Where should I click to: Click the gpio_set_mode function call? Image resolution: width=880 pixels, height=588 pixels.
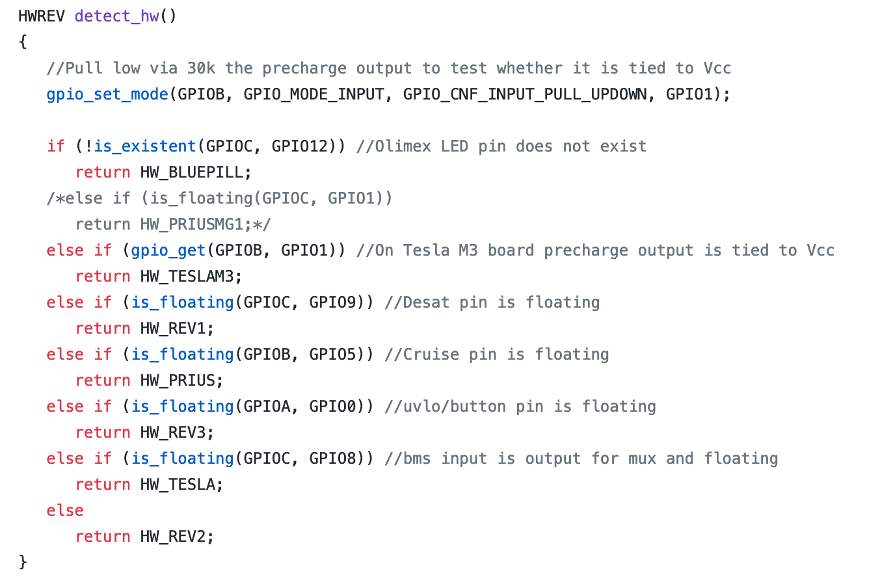pos(107,94)
